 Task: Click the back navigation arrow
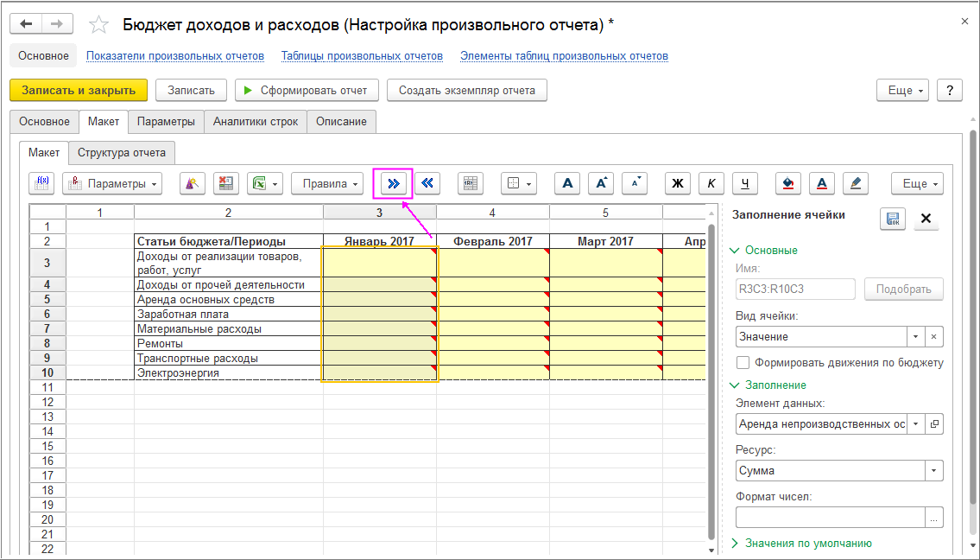point(26,24)
